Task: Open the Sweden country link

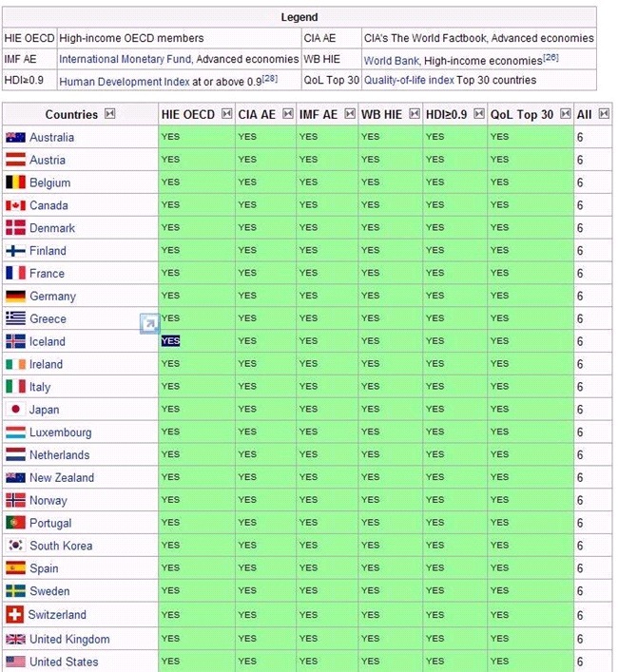Action: [x=49, y=591]
